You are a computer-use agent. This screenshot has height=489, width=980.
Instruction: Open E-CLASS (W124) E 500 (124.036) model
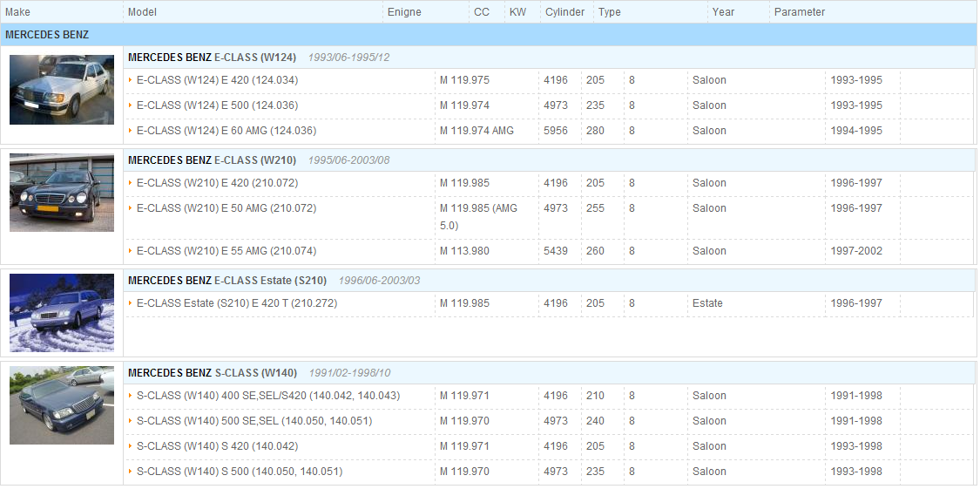(x=218, y=105)
